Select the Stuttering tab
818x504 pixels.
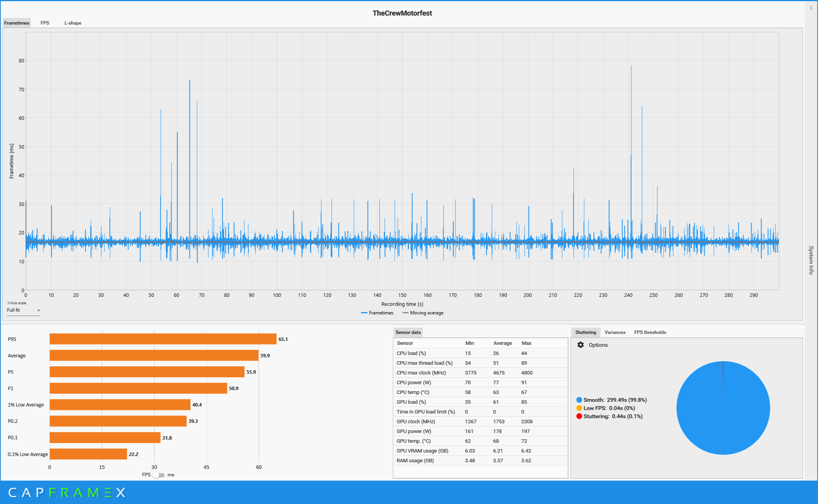[585, 332]
